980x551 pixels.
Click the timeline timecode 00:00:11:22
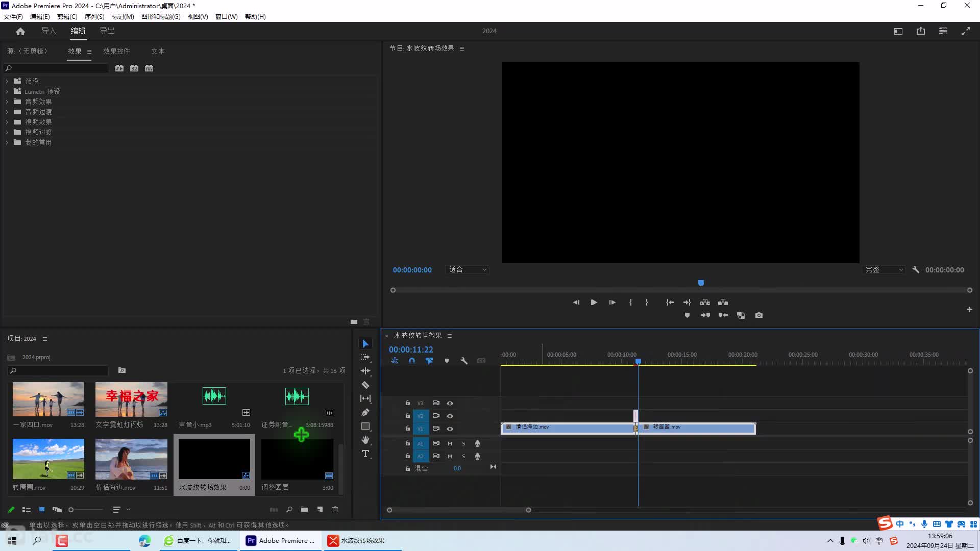point(411,349)
